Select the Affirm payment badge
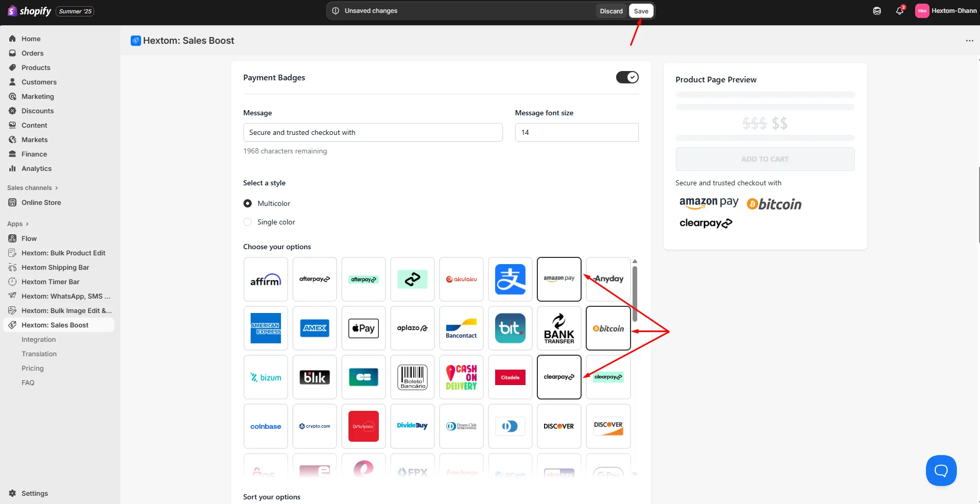Screen dimensions: 980x504 pyautogui.click(x=266, y=279)
